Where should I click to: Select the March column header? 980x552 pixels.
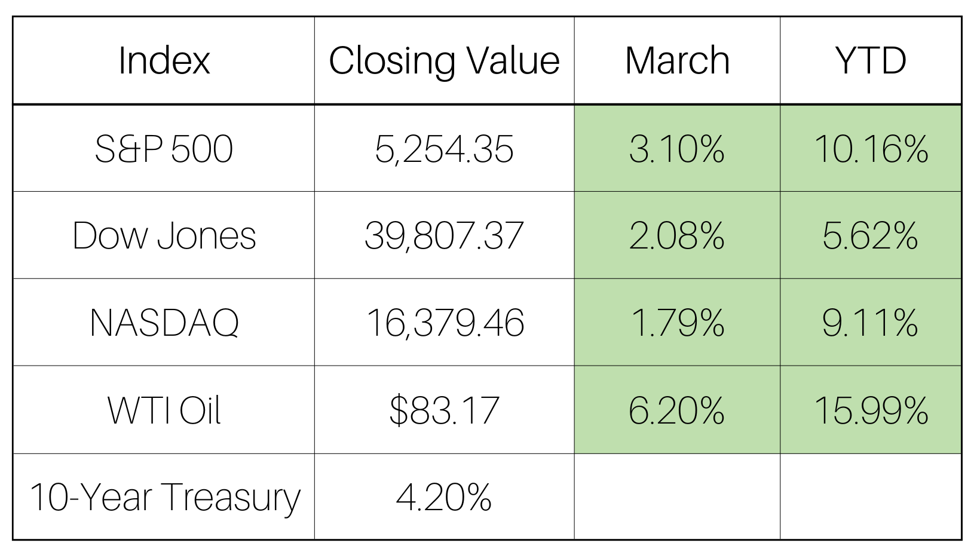pyautogui.click(x=677, y=60)
